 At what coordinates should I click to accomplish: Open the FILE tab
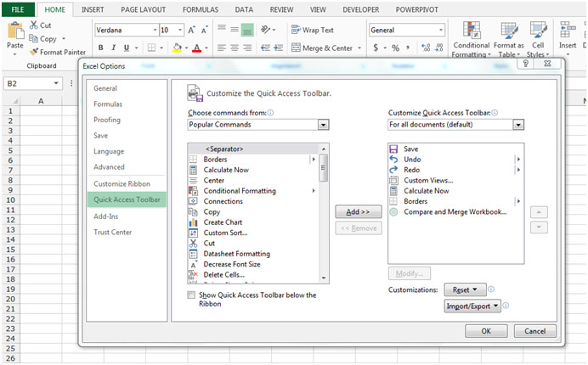click(x=18, y=9)
